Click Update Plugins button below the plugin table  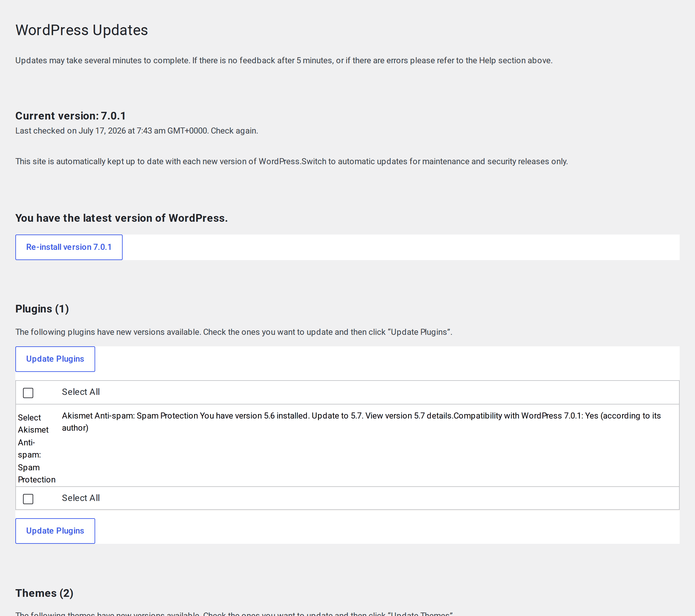pos(55,531)
